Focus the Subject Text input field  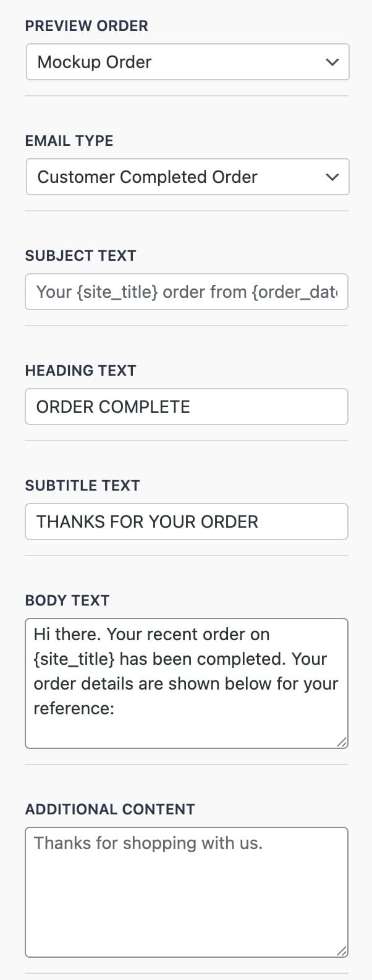click(x=185, y=292)
